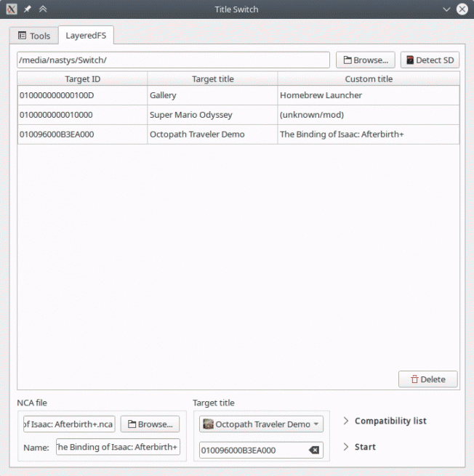Pin the window with the pin icon
Image resolution: width=474 pixels, height=476 pixels.
pos(28,9)
